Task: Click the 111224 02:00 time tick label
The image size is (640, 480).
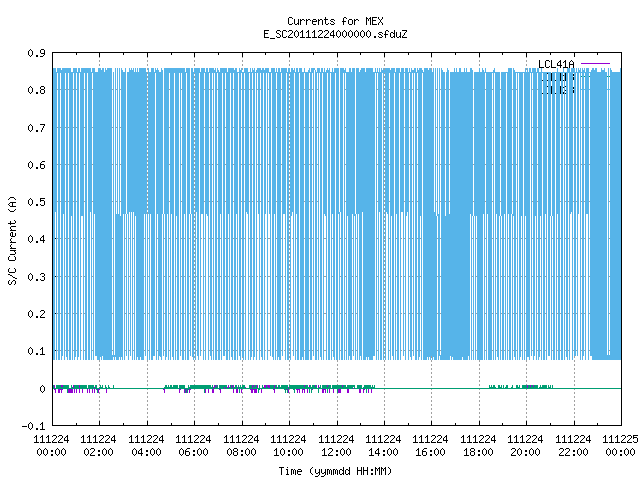Action: click(98, 446)
